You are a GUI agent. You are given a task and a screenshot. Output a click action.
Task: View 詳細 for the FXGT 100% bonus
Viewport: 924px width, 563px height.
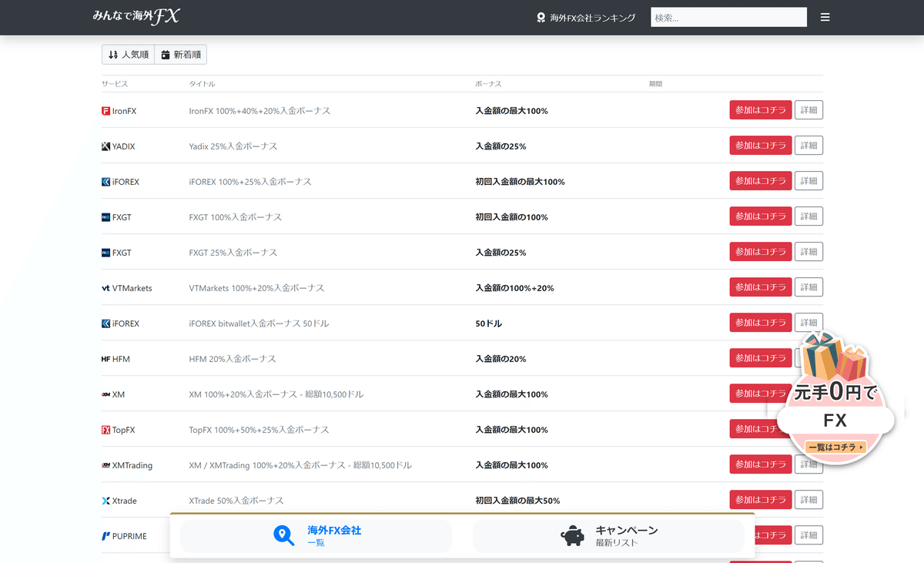(808, 216)
